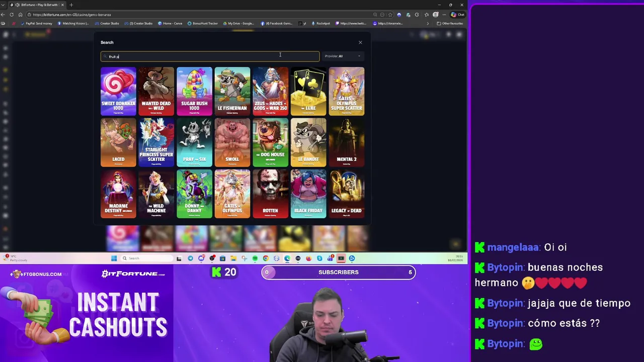Viewport: 644px width, 362px height.
Task: Expand the bookmarks overflow chevron
Action: tap(428, 23)
